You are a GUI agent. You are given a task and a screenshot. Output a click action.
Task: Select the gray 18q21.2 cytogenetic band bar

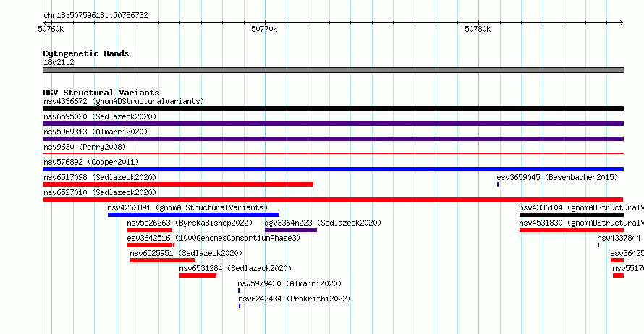pyautogui.click(x=333, y=70)
